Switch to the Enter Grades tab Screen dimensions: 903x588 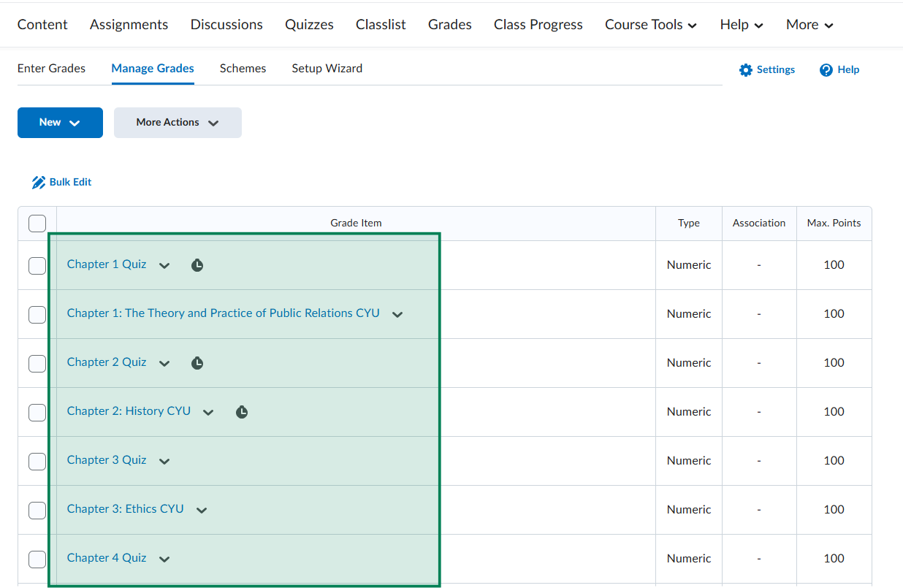coord(51,69)
